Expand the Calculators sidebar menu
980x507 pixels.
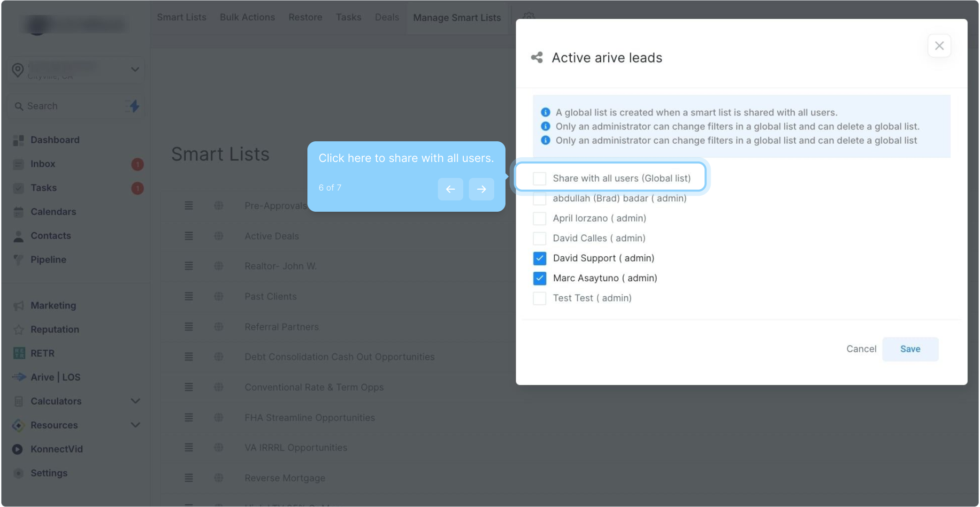135,401
